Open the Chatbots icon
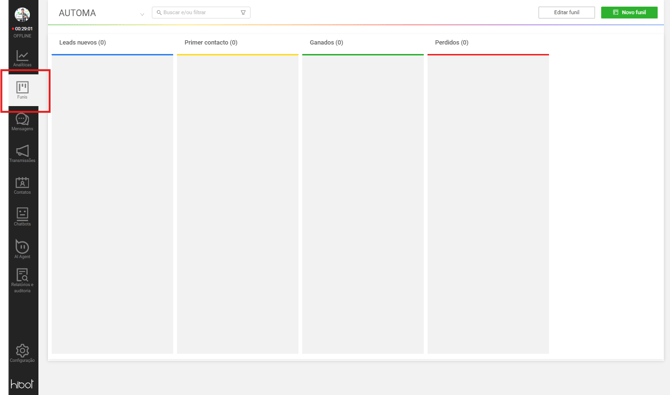This screenshot has width=670, height=395. coord(22,213)
